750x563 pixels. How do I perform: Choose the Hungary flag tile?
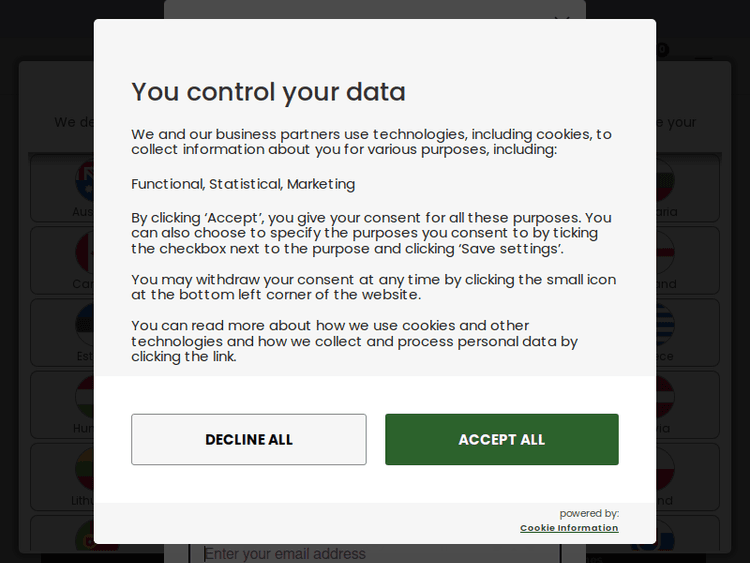tap(62, 405)
